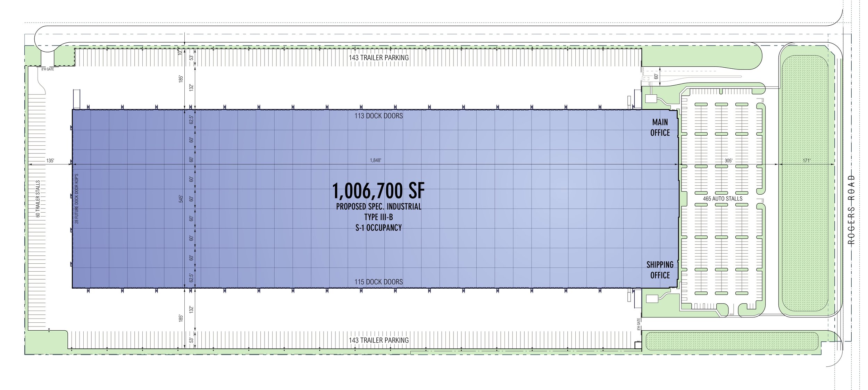Click the 1,006,700 SF building area label

(x=378, y=190)
